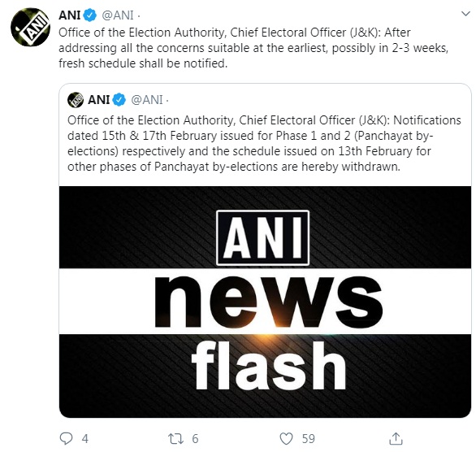Image resolution: width=476 pixels, height=452 pixels.
Task: Open the ANI news flash image
Action: click(265, 302)
